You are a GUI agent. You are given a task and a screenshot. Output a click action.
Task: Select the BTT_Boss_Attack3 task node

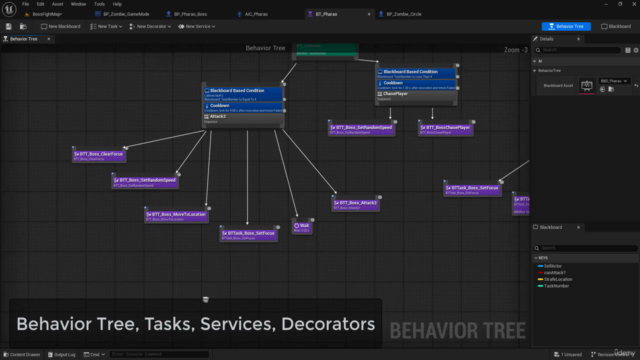(356, 204)
